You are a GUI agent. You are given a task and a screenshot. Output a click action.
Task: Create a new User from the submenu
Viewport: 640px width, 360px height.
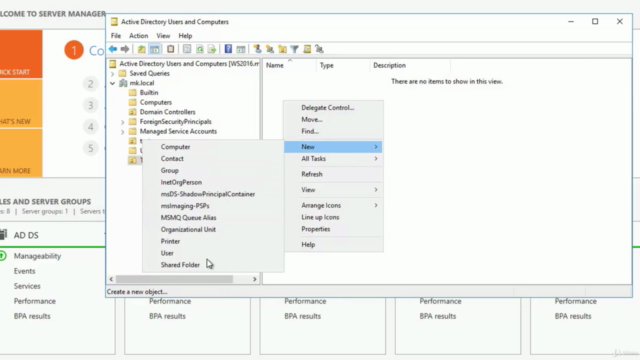pos(213,253)
